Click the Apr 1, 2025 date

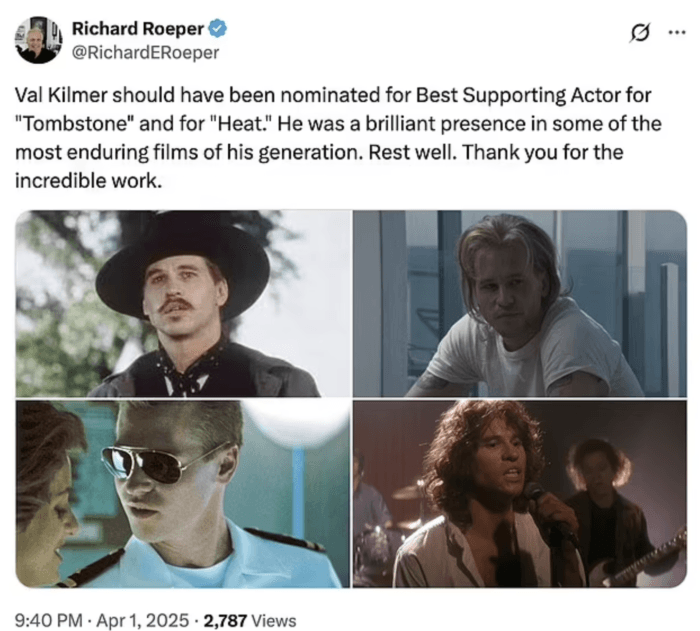tap(142, 620)
